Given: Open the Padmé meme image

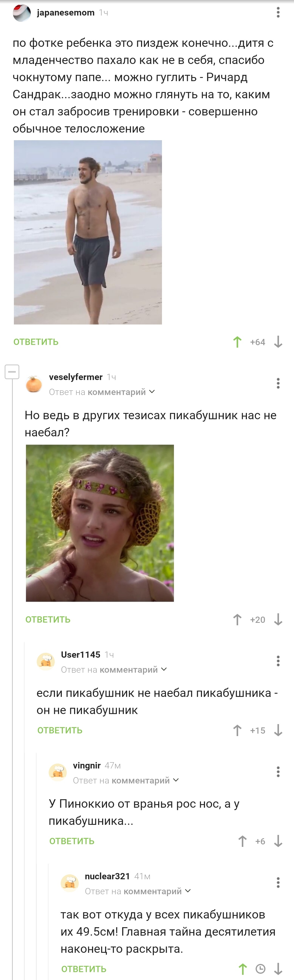Looking at the screenshot, I should point(100,523).
